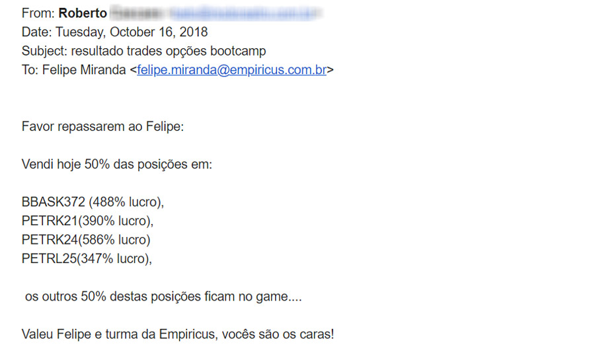Click the date Tuesday, October 16, 2018

(x=132, y=32)
